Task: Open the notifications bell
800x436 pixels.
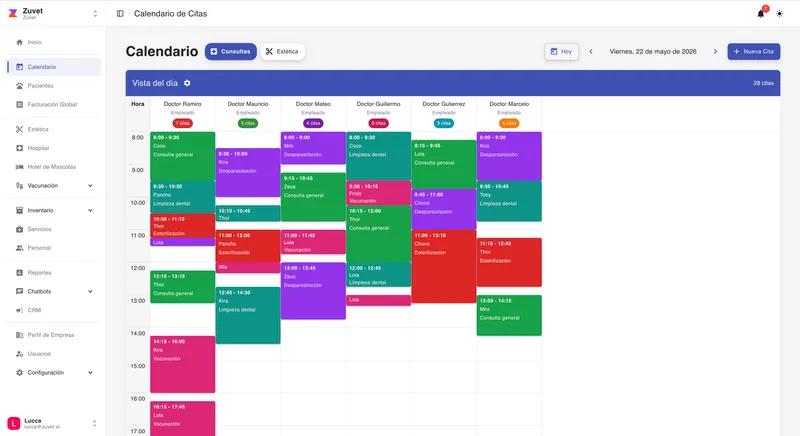Action: (x=760, y=14)
